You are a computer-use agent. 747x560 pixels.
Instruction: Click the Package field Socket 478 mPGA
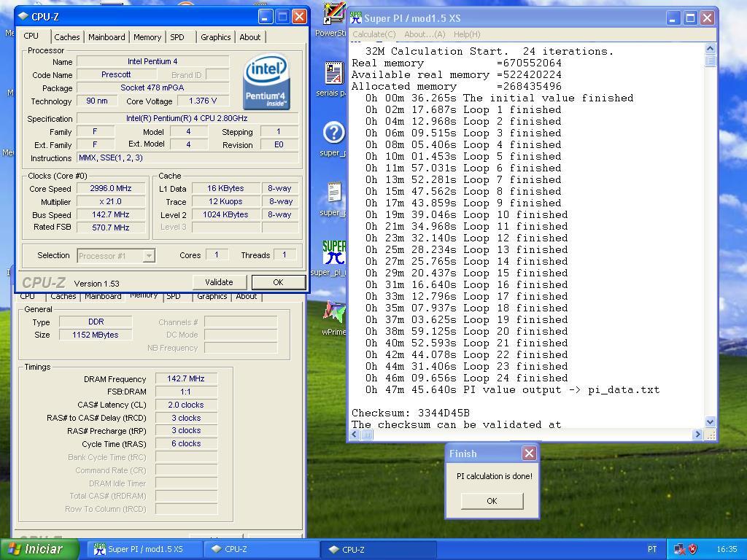coord(152,87)
